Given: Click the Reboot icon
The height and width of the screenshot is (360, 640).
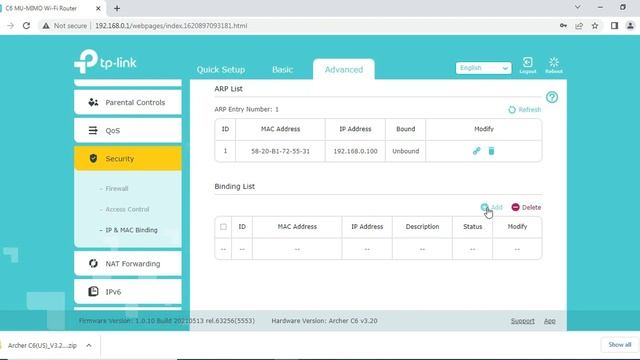Looking at the screenshot, I should [554, 65].
